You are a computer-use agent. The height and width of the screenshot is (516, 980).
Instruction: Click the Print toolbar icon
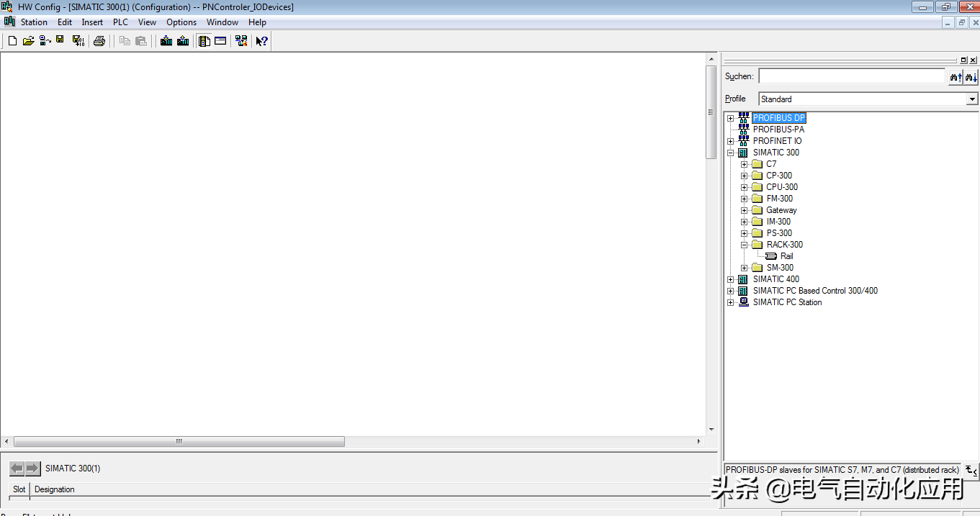(99, 41)
